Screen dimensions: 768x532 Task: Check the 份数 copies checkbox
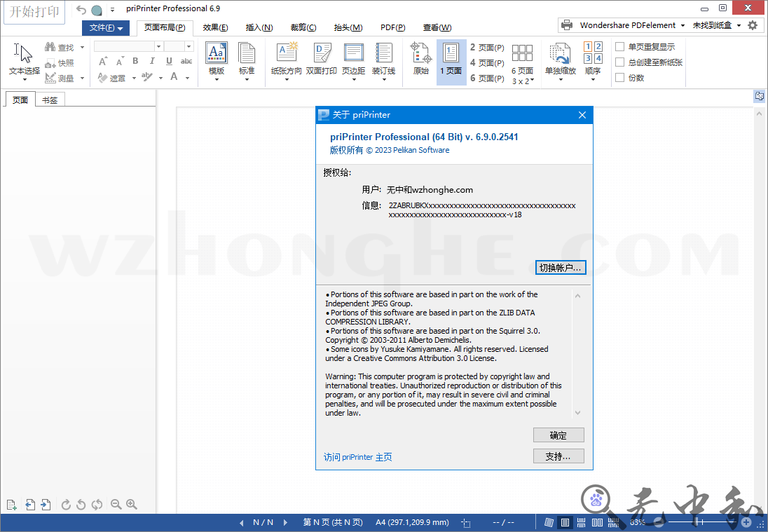pos(619,78)
